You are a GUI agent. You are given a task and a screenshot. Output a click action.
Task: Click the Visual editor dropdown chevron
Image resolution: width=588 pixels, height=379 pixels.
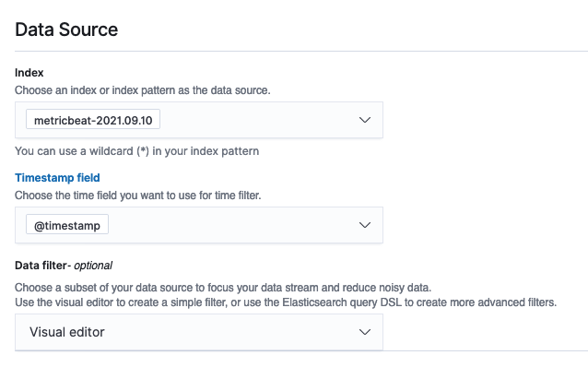tap(364, 332)
